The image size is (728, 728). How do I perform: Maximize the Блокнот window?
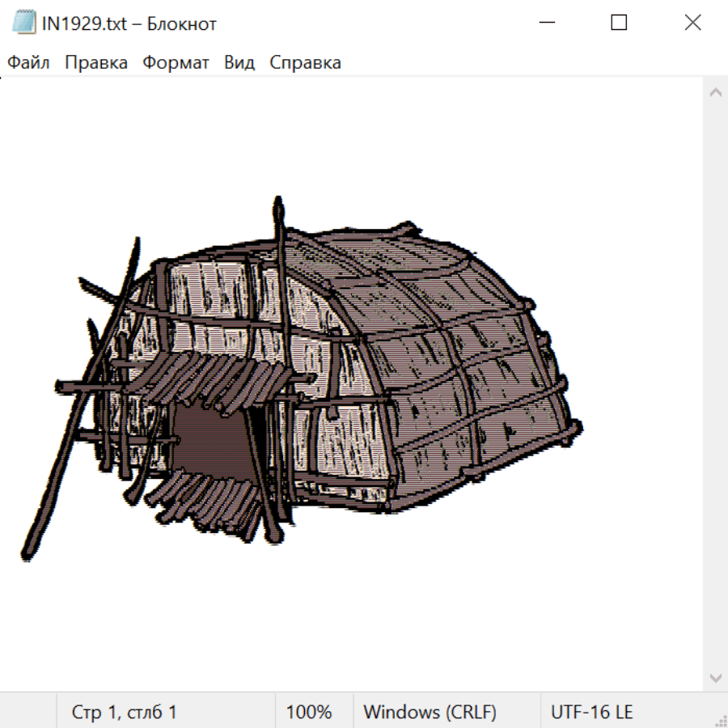tap(619, 23)
